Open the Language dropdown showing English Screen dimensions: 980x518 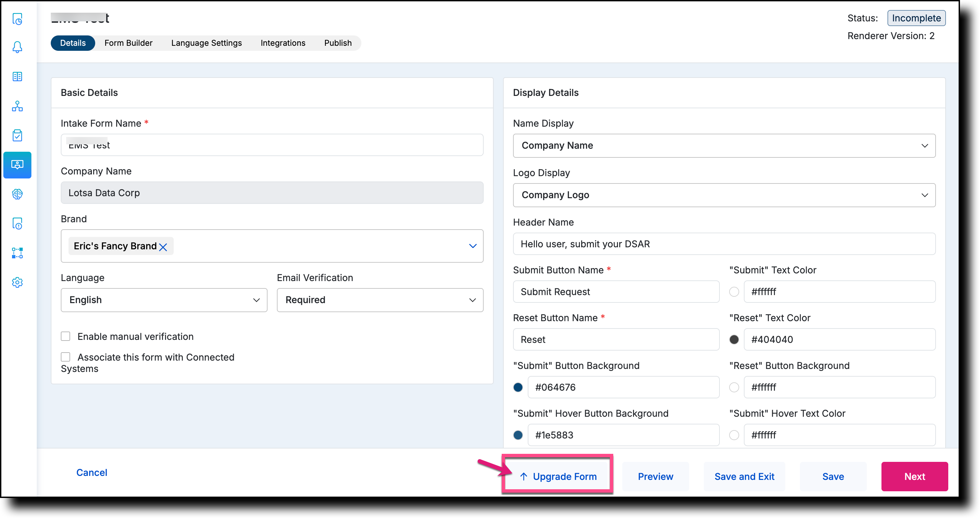(164, 300)
